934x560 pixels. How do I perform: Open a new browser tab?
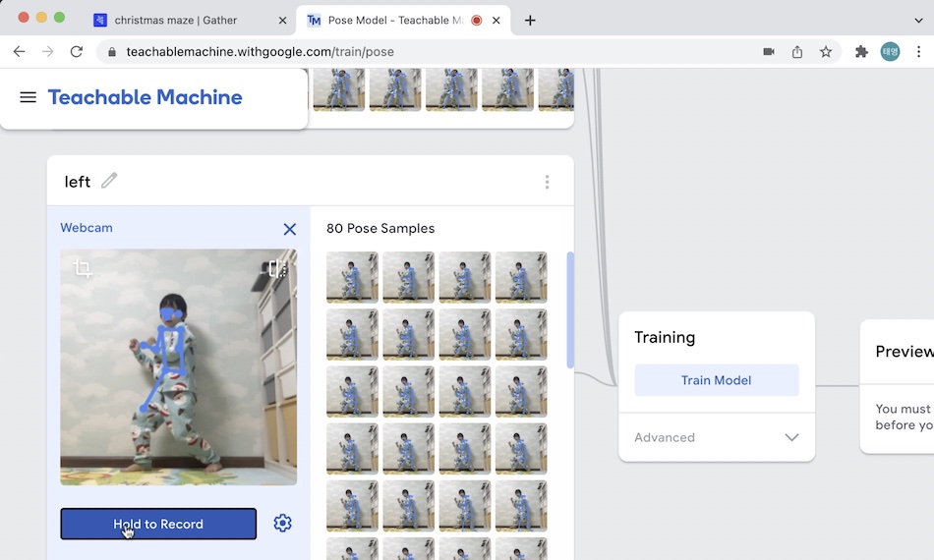530,20
